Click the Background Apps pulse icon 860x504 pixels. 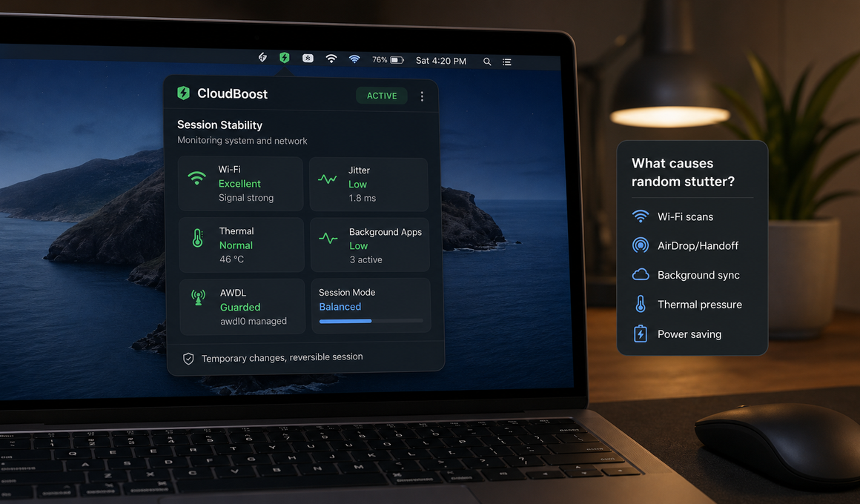pos(328,239)
